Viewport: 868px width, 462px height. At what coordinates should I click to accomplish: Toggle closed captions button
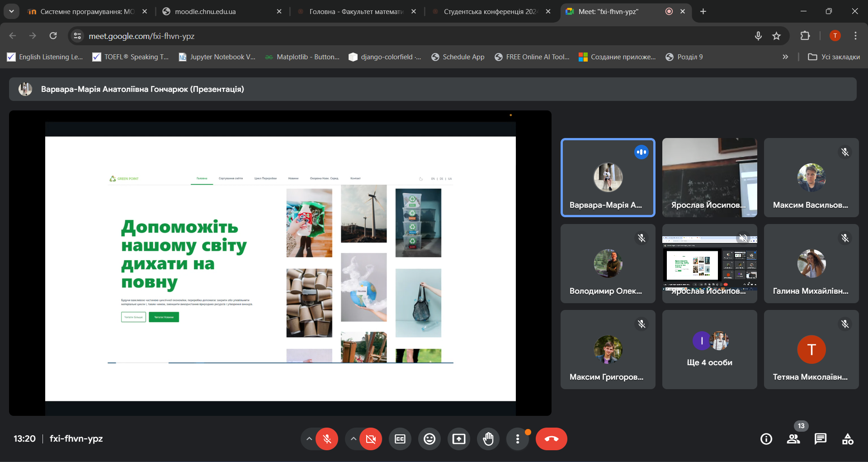tap(400, 439)
